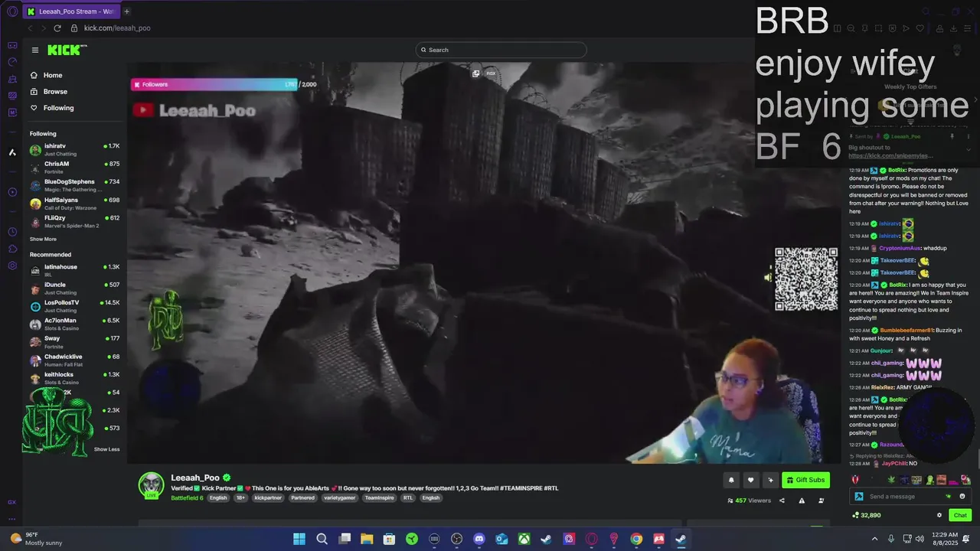Open Following in the sidebar
This screenshot has height=551, width=980.
click(51, 108)
